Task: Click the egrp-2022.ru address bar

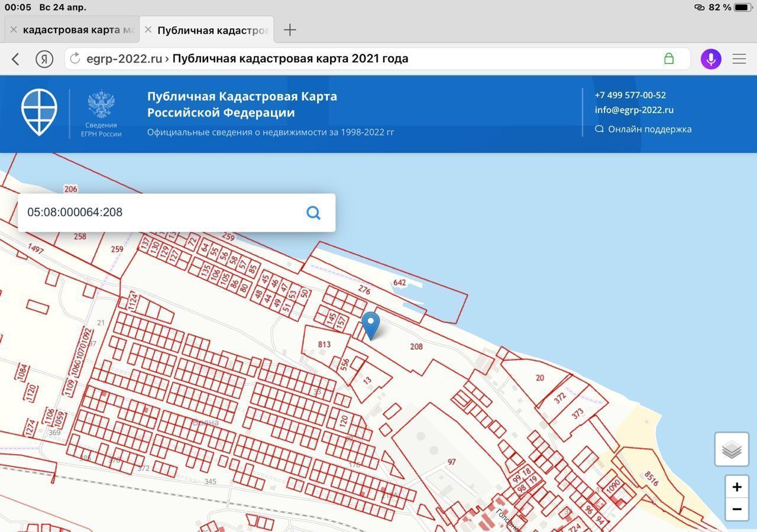Action: pyautogui.click(x=377, y=59)
